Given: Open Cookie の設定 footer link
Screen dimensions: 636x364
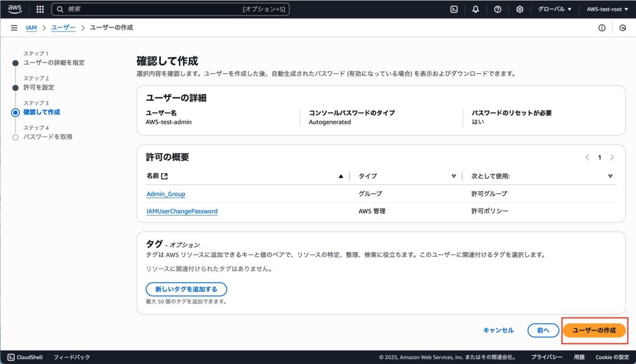Looking at the screenshot, I should point(612,357).
